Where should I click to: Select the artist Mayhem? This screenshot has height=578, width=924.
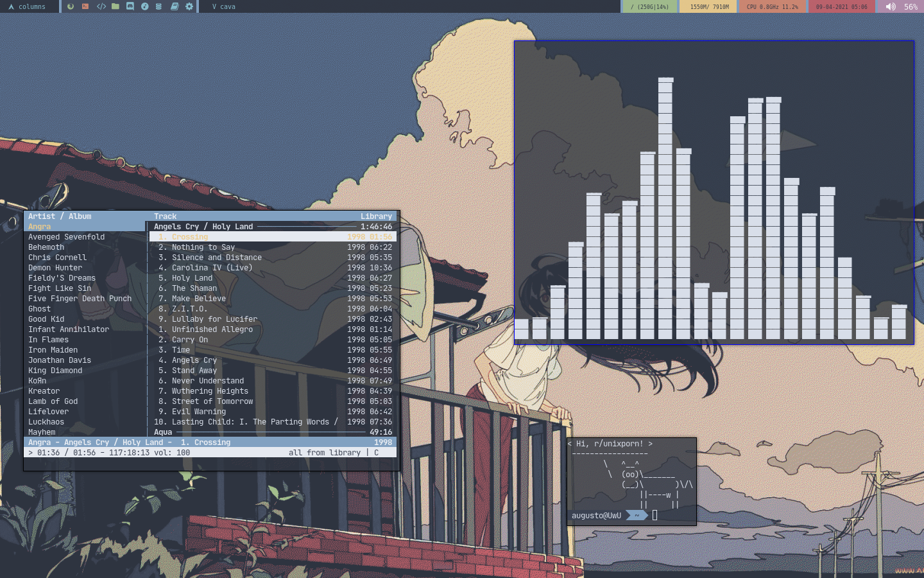[42, 432]
